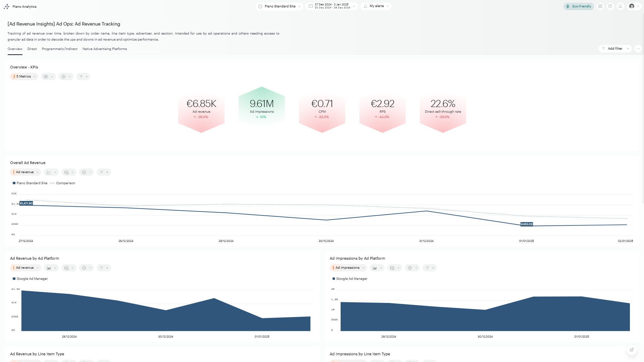Open the date range picker dropdown
Viewport: 644px width, 362px height.
(x=332, y=6)
